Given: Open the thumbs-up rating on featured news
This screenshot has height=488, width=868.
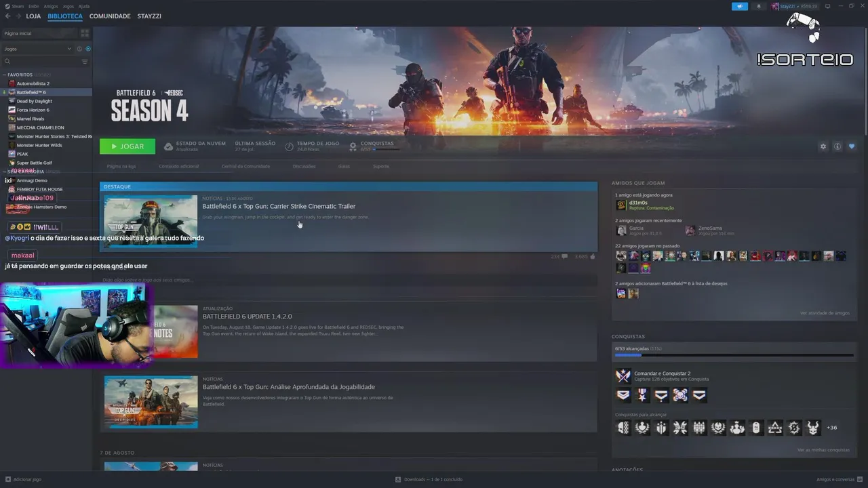Looking at the screenshot, I should point(593,257).
